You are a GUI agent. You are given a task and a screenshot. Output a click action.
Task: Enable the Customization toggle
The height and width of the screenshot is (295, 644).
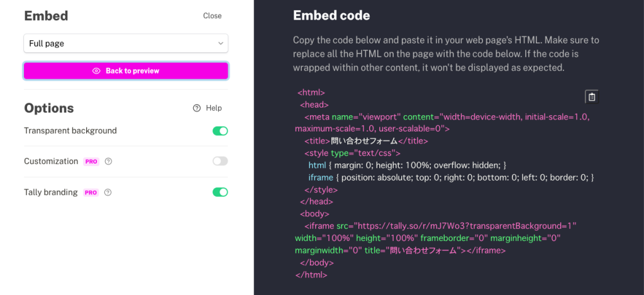220,161
